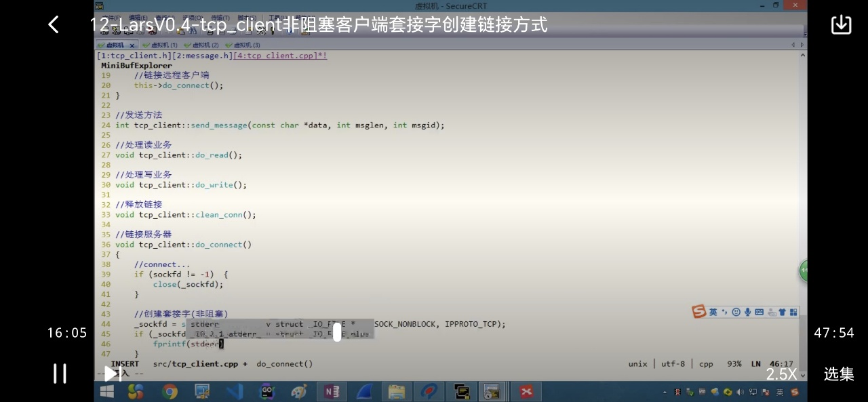
Task: Switch to the 虚拟机 (3) session tab
Action: (243, 45)
